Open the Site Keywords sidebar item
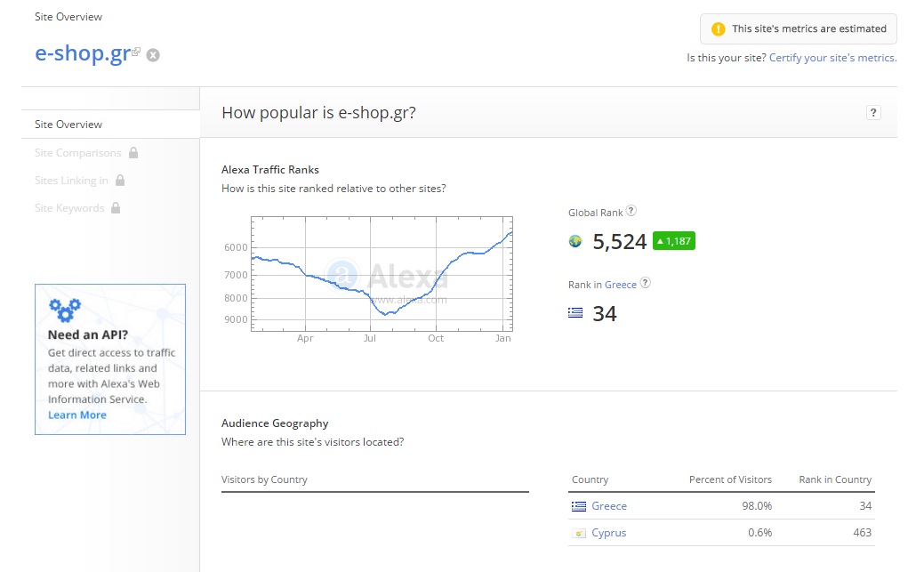The image size is (924, 572). (x=69, y=208)
